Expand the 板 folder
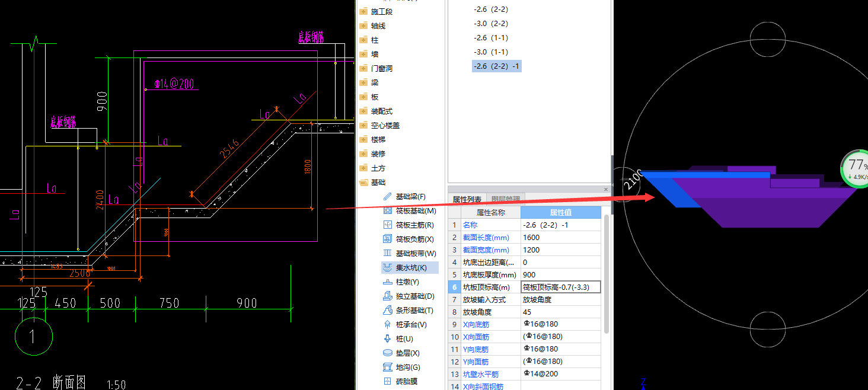 pyautogui.click(x=363, y=97)
